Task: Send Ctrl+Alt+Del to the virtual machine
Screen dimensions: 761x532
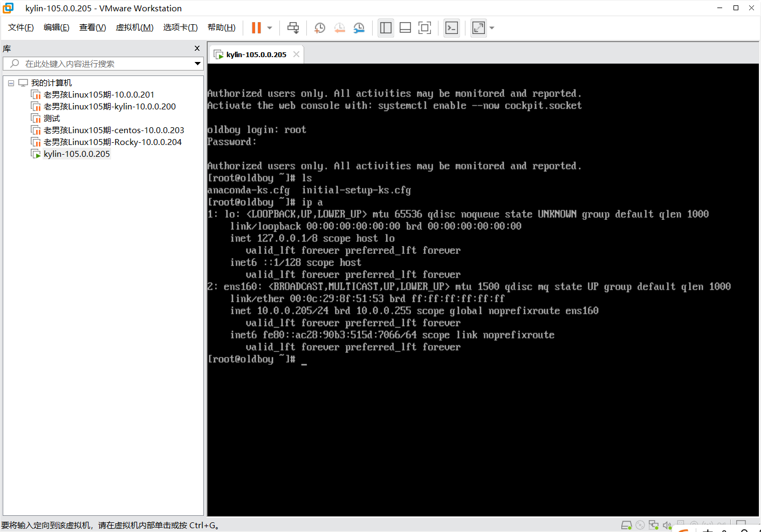Action: click(x=293, y=28)
